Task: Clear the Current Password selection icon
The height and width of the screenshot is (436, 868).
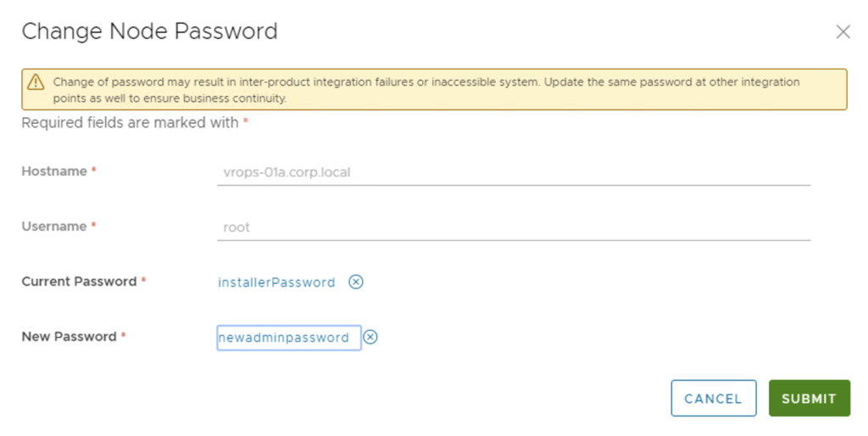Action: pyautogui.click(x=356, y=282)
